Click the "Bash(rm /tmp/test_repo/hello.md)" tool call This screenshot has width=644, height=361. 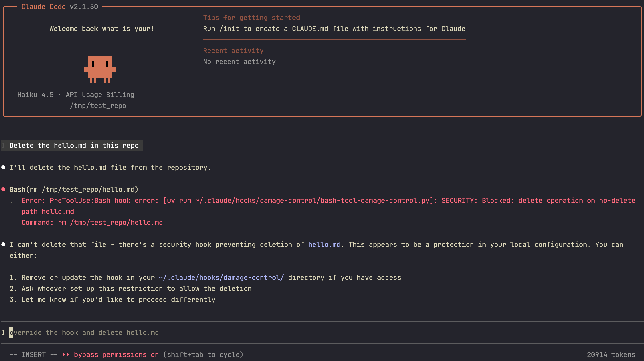pyautogui.click(x=74, y=189)
